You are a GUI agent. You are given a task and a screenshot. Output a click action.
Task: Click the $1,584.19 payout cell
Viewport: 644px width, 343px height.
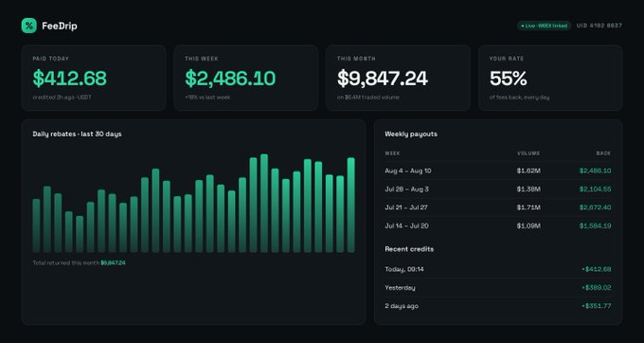click(x=595, y=226)
